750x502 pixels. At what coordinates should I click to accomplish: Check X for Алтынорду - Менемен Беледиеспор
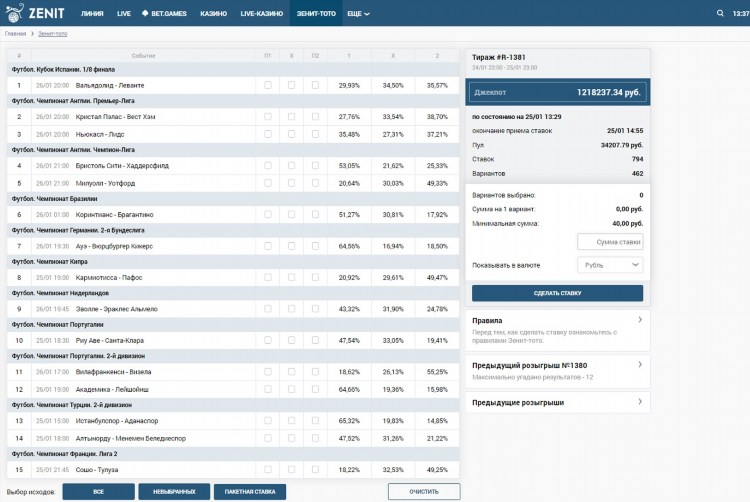click(291, 438)
